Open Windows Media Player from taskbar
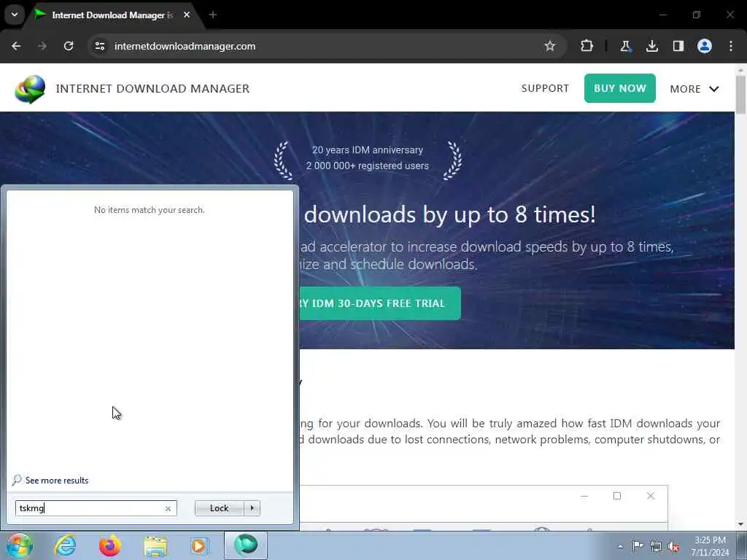Screen dimensions: 747x560 [x=199, y=546]
